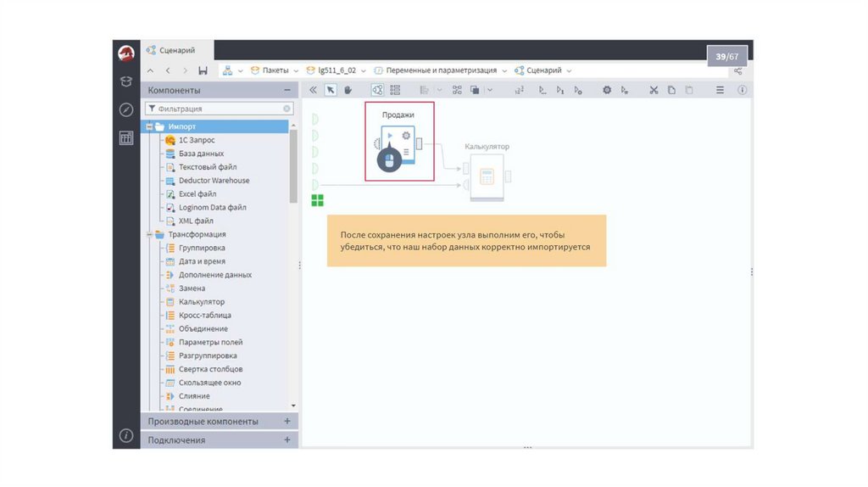This screenshot has width=868, height=487.
Task: Click the green grid icon on canvas
Action: (317, 200)
